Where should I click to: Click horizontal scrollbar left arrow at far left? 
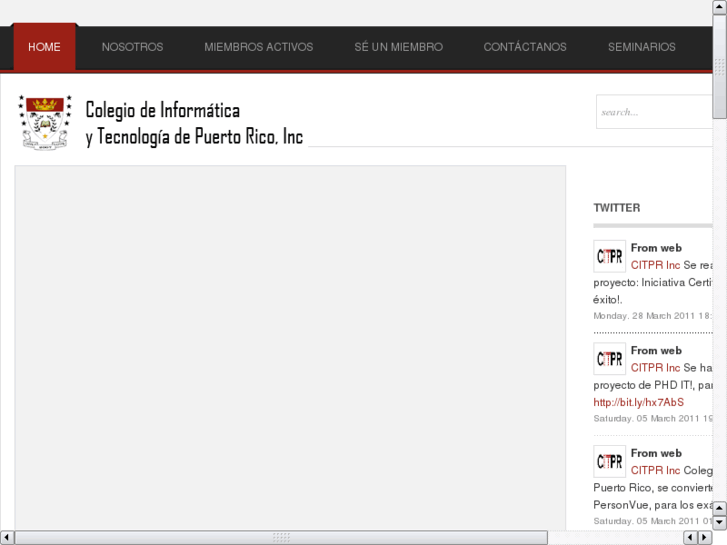(x=7, y=538)
